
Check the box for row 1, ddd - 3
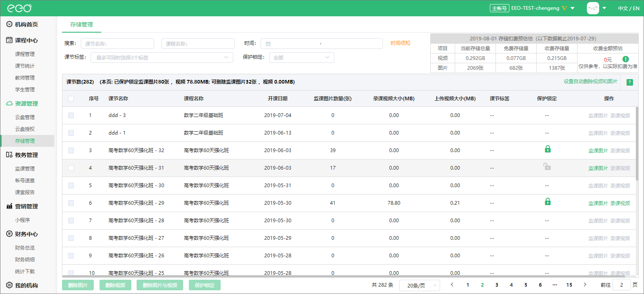click(x=71, y=115)
